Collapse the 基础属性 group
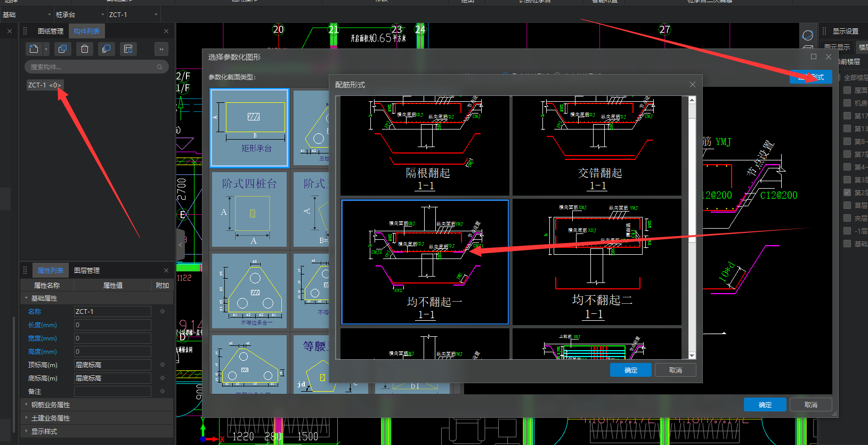The width and height of the screenshot is (868, 445). [26, 298]
